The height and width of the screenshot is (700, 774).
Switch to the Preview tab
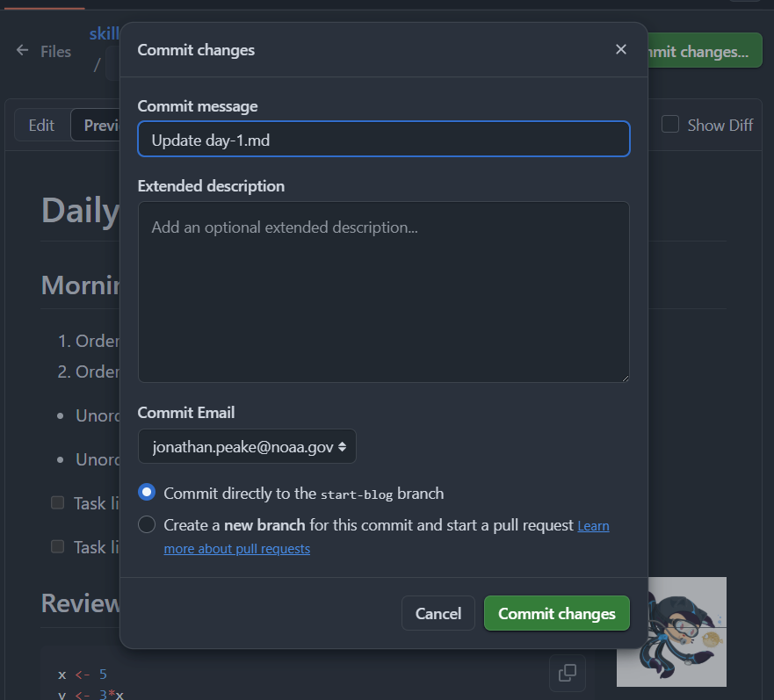pyautogui.click(x=98, y=125)
